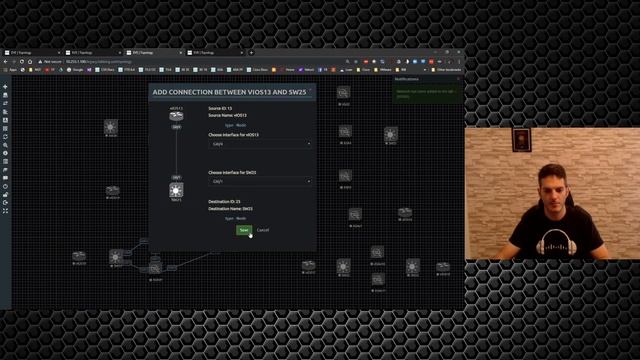Open the Other bookmarks folder
Image resolution: width=640 pixels, height=360 pixels.
point(446,70)
